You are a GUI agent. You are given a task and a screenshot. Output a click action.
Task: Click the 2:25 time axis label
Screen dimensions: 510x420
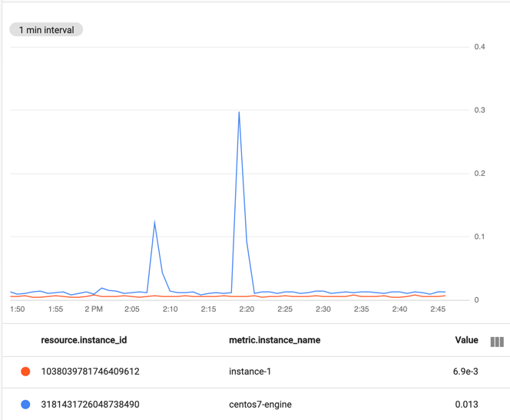(285, 309)
